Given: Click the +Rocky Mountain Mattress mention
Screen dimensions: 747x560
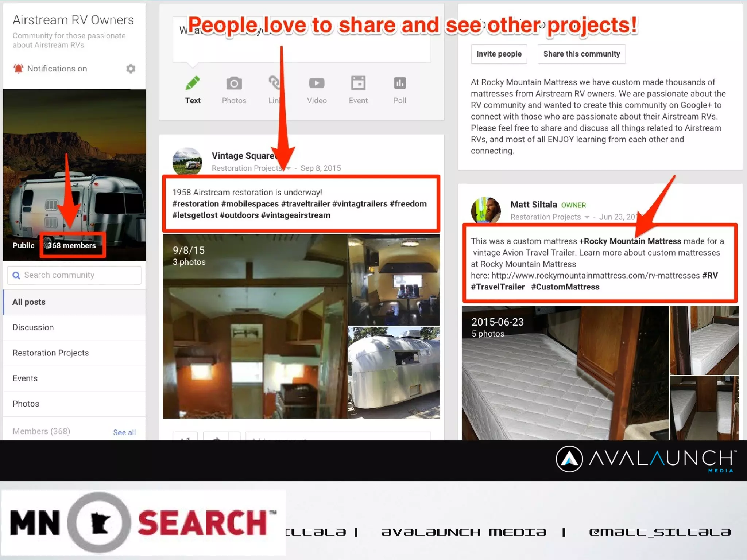Looking at the screenshot, I should click(x=630, y=241).
